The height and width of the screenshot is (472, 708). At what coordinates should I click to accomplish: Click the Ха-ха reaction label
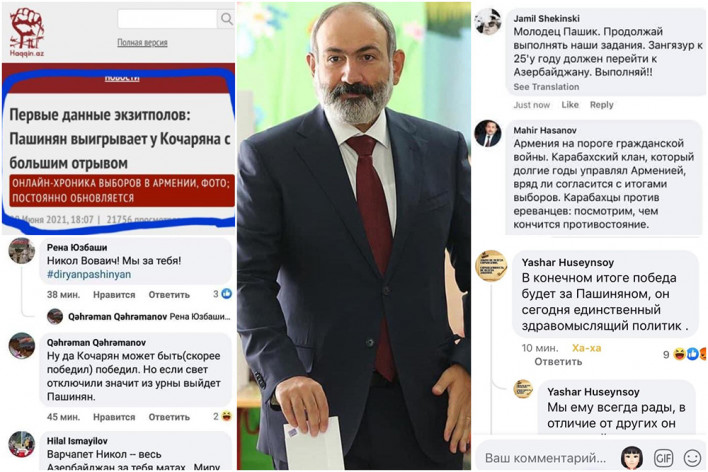[x=586, y=348]
